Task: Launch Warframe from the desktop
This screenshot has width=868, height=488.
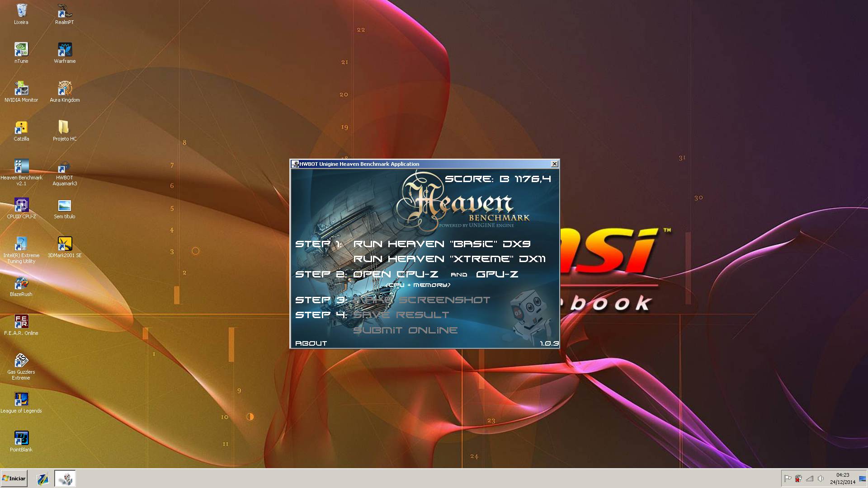Action: point(65,53)
